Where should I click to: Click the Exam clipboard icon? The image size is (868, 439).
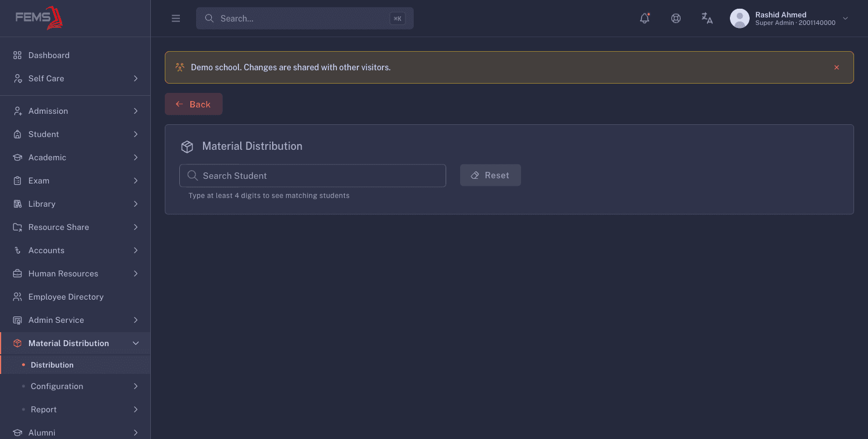(17, 181)
